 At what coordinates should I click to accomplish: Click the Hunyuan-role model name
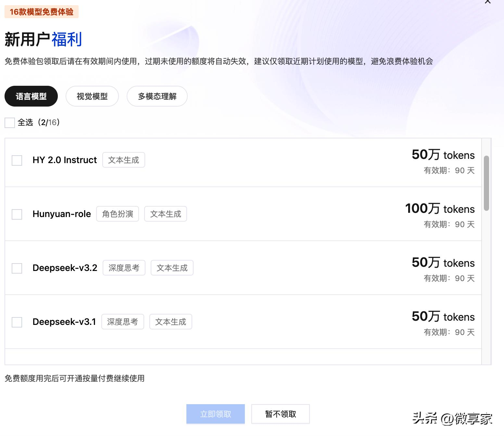point(62,214)
